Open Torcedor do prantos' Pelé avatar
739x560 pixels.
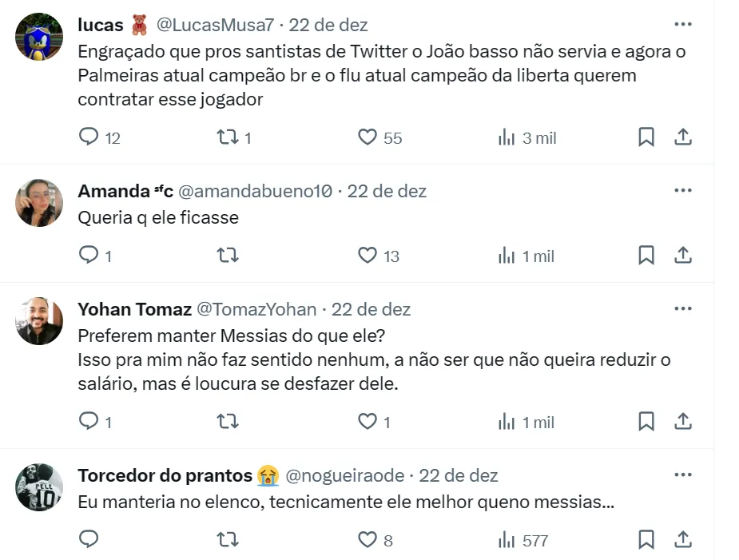click(39, 487)
